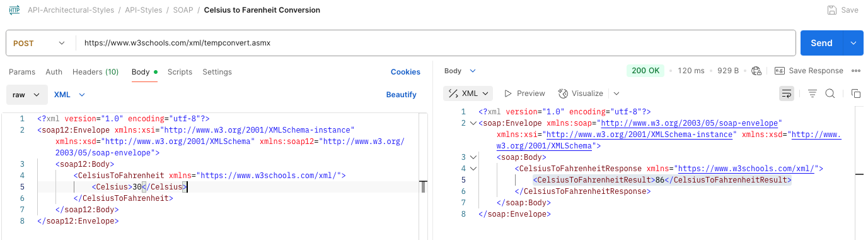This screenshot has height=240, width=868.
Task: Open the Scripts tab
Action: coord(180,72)
